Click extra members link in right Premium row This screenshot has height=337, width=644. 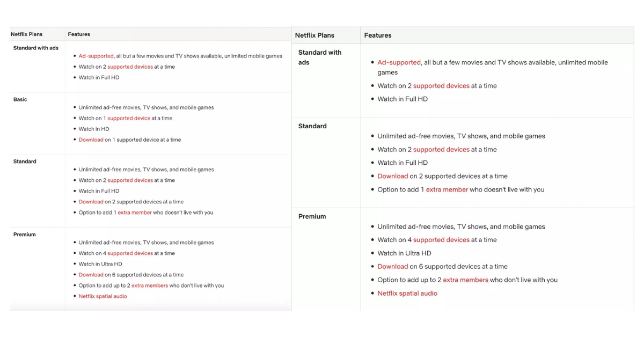click(x=465, y=280)
